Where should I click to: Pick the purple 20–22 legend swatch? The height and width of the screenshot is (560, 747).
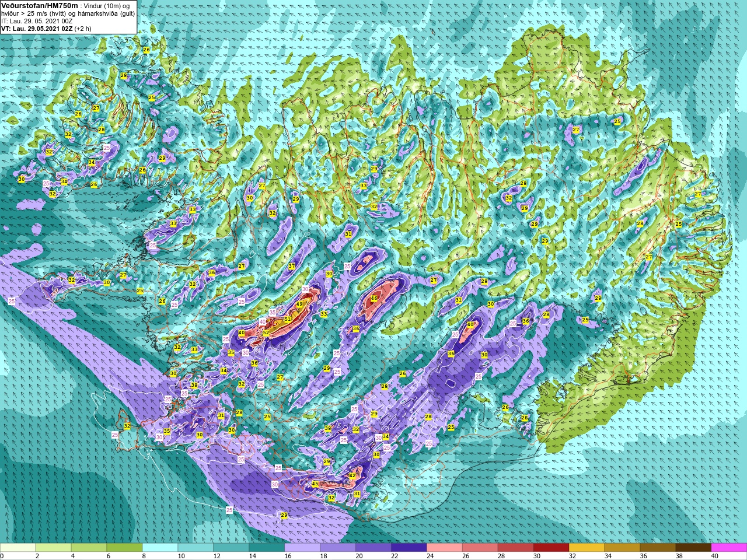(x=374, y=548)
